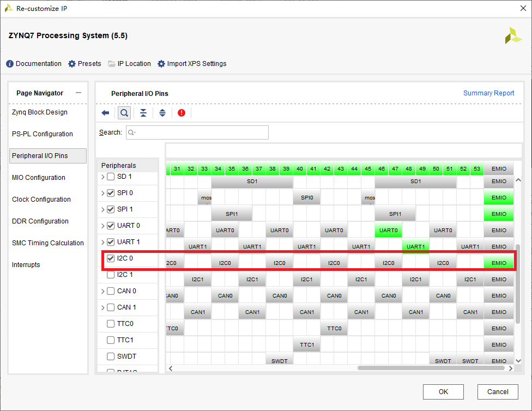
Task: Click inside the Search input field
Action: click(x=197, y=132)
